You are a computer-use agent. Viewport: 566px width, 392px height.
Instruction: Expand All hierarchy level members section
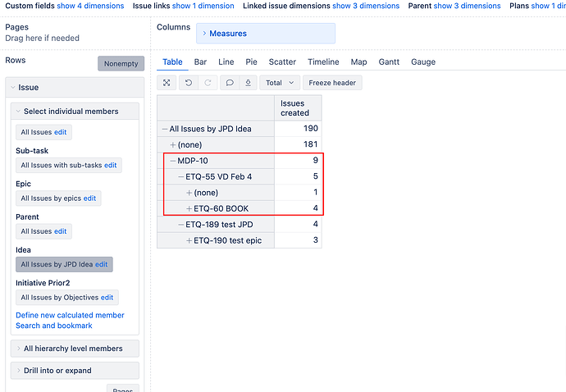(x=18, y=349)
